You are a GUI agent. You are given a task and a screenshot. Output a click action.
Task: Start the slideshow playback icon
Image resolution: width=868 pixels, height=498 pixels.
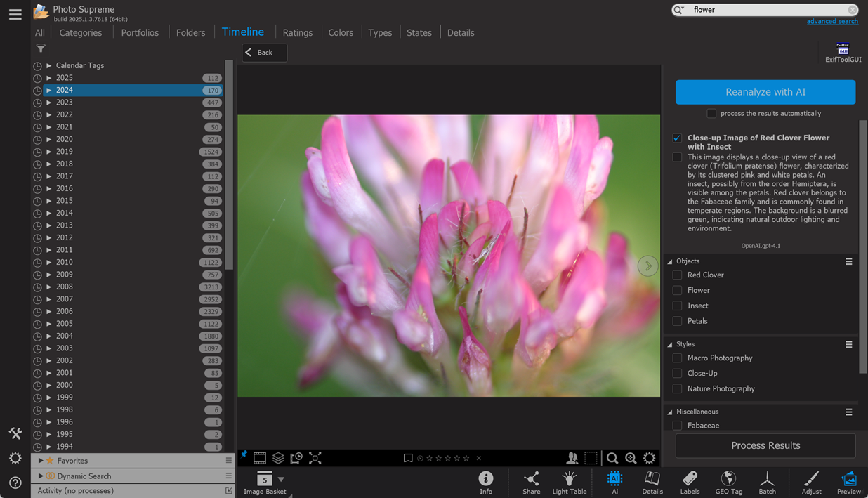pos(296,458)
